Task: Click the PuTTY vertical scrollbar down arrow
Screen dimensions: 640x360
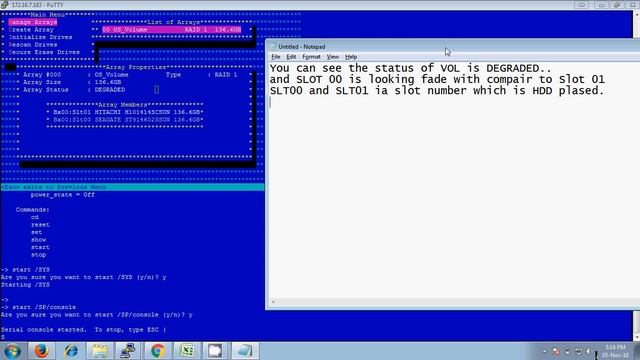Action: pyautogui.click(x=636, y=338)
